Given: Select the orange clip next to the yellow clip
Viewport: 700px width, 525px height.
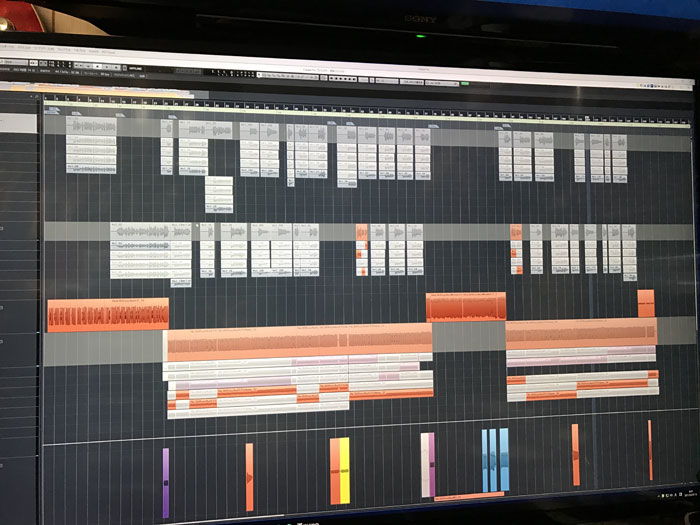Looking at the screenshot, I should coord(335,471).
